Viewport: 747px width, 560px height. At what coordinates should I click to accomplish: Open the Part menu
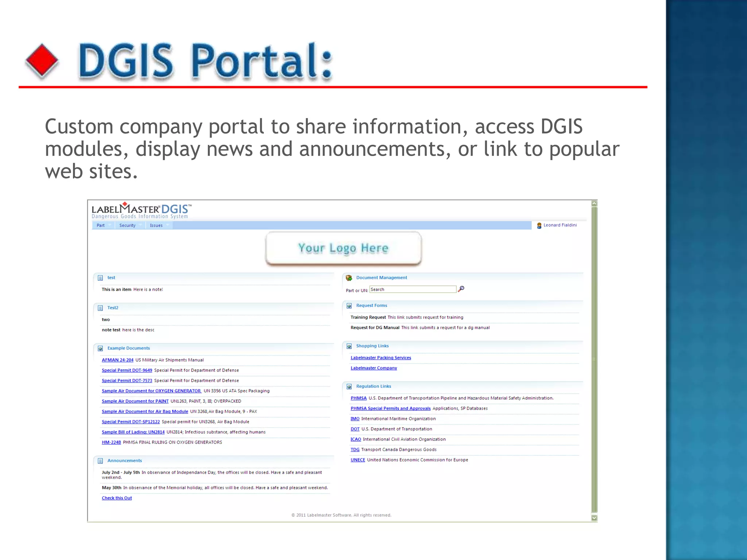coord(101,225)
